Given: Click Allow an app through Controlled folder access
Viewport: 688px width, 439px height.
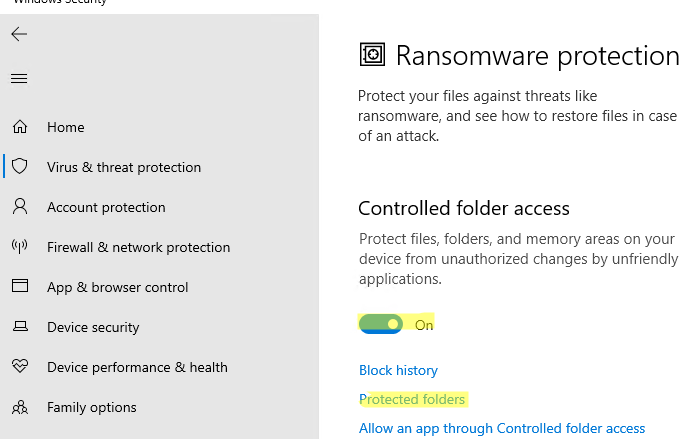Looking at the screenshot, I should point(502,428).
